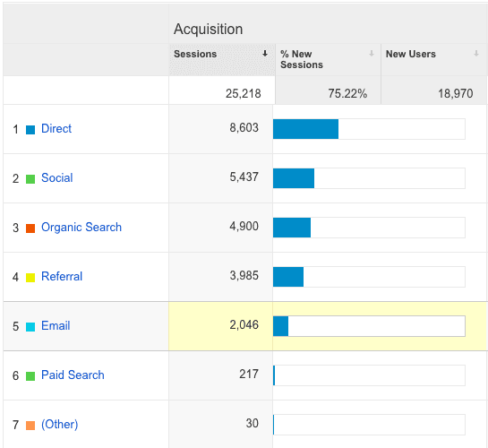Sort by New Users arrow icon
This screenshot has width=488, height=448.
tap(476, 54)
